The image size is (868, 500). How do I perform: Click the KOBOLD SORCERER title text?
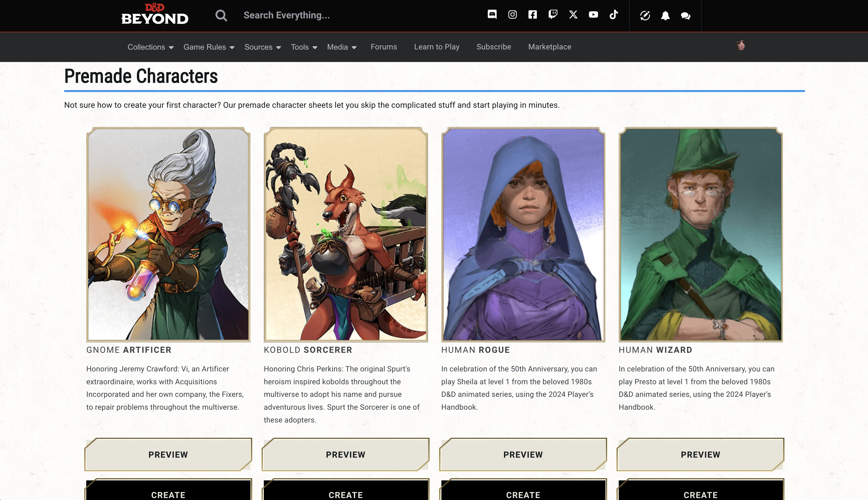point(308,350)
